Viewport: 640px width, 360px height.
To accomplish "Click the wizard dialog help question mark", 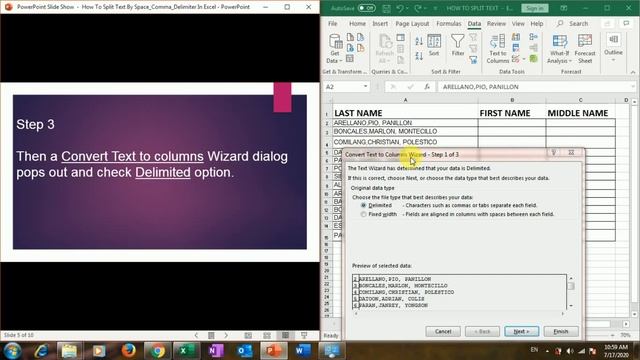I will pos(553,153).
